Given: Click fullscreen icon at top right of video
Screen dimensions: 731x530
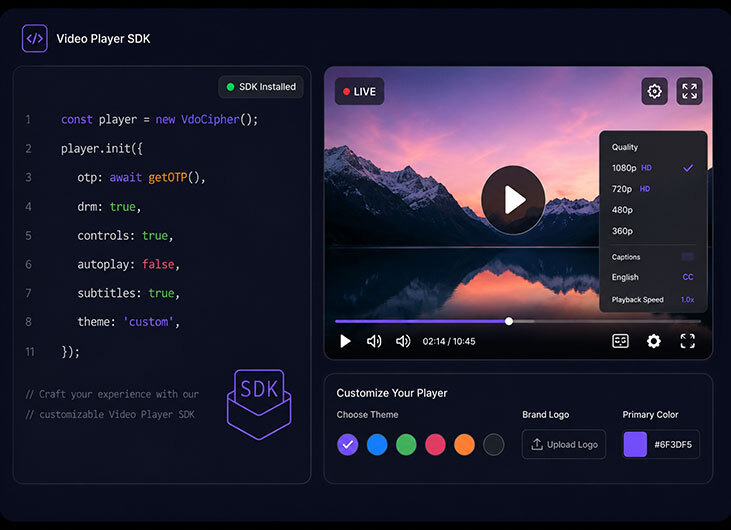Looking at the screenshot, I should tap(690, 91).
